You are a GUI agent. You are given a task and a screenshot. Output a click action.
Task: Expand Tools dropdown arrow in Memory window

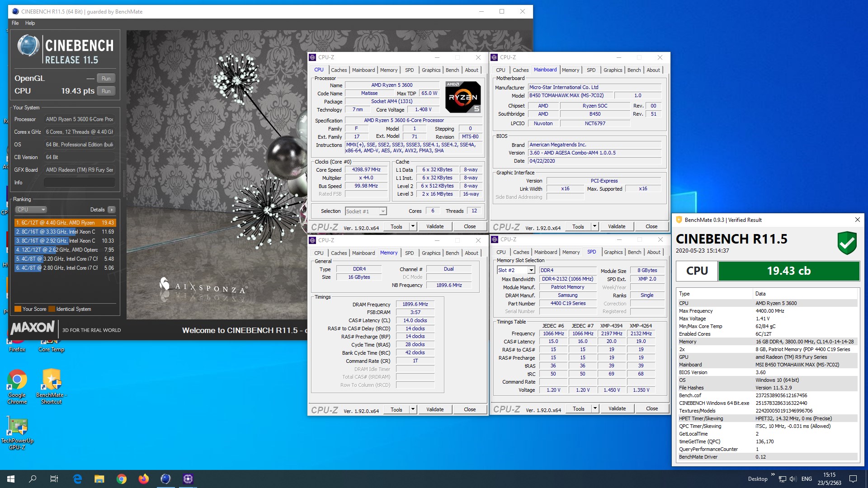[413, 409]
